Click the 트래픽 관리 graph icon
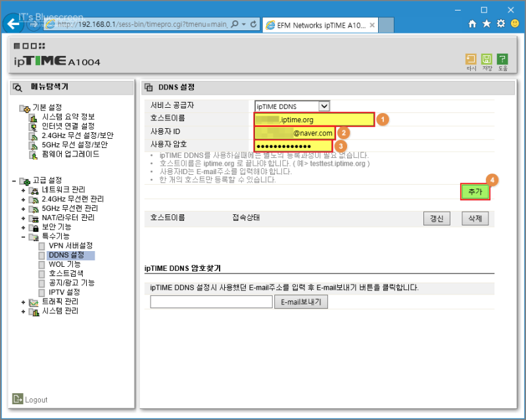Image resolution: width=526 pixels, height=420 pixels. click(x=34, y=302)
